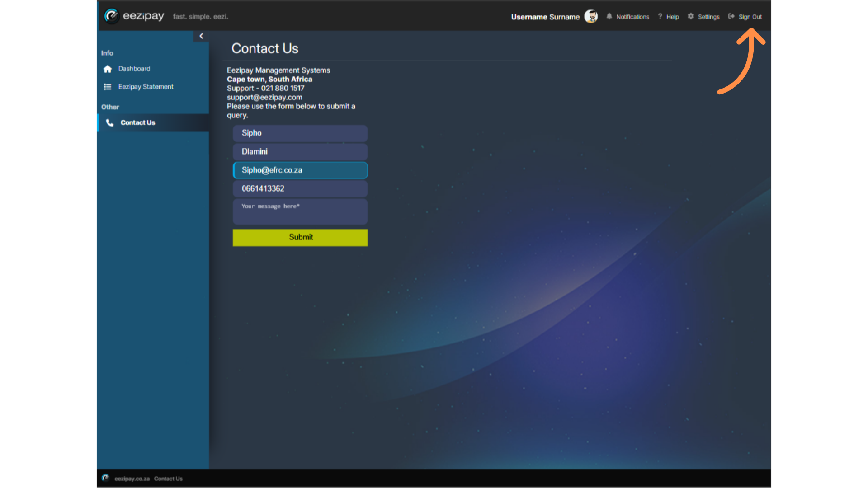Focus the first name field Sipho
This screenshot has width=868, height=488.
click(x=300, y=133)
